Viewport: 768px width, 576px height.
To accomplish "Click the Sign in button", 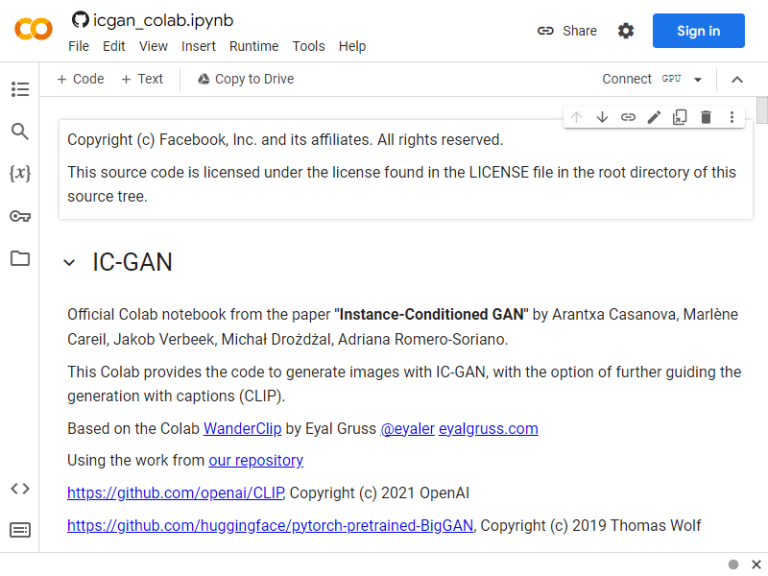I will click(x=698, y=31).
